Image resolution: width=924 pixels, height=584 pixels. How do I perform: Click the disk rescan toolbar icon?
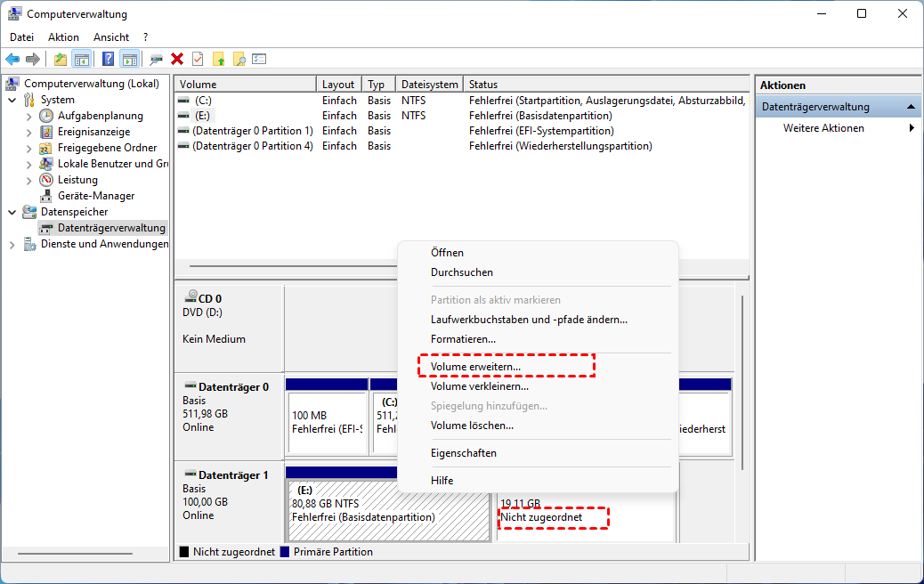tap(156, 59)
